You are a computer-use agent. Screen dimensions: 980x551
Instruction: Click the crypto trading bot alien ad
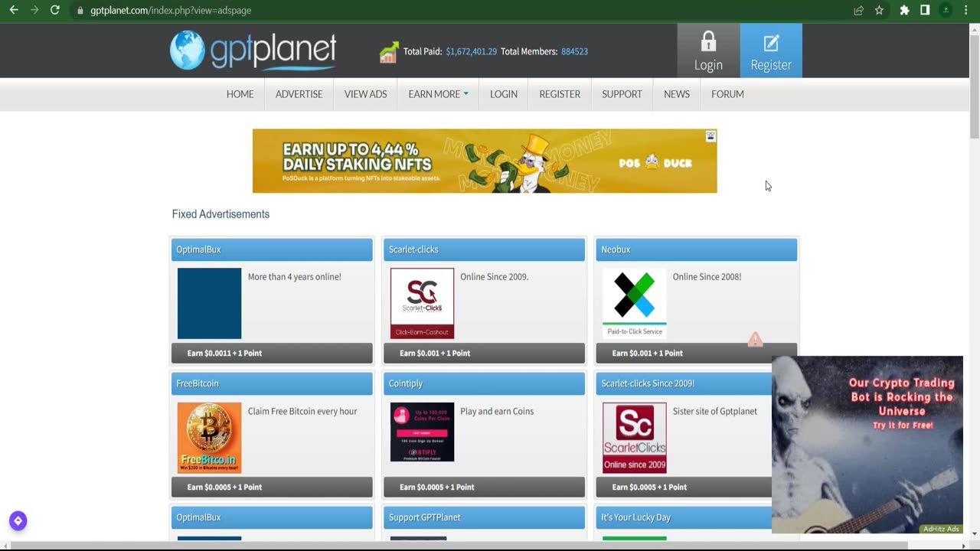pos(867,444)
